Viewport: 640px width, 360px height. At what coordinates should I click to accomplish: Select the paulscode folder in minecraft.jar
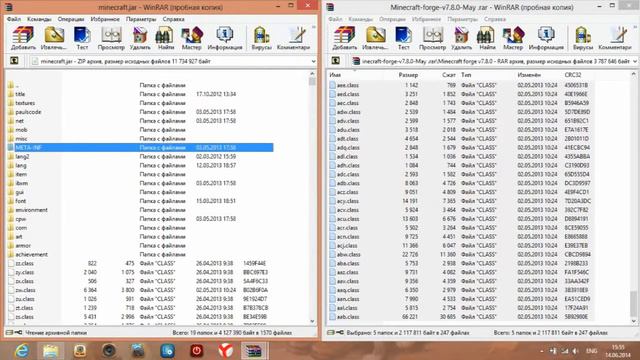click(x=28, y=112)
